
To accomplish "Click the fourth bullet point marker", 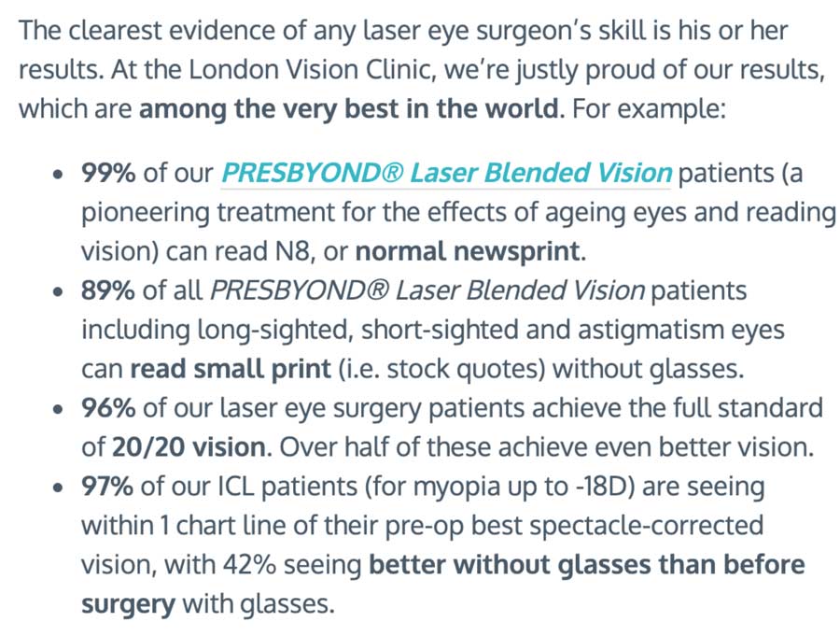I will tap(60, 488).
